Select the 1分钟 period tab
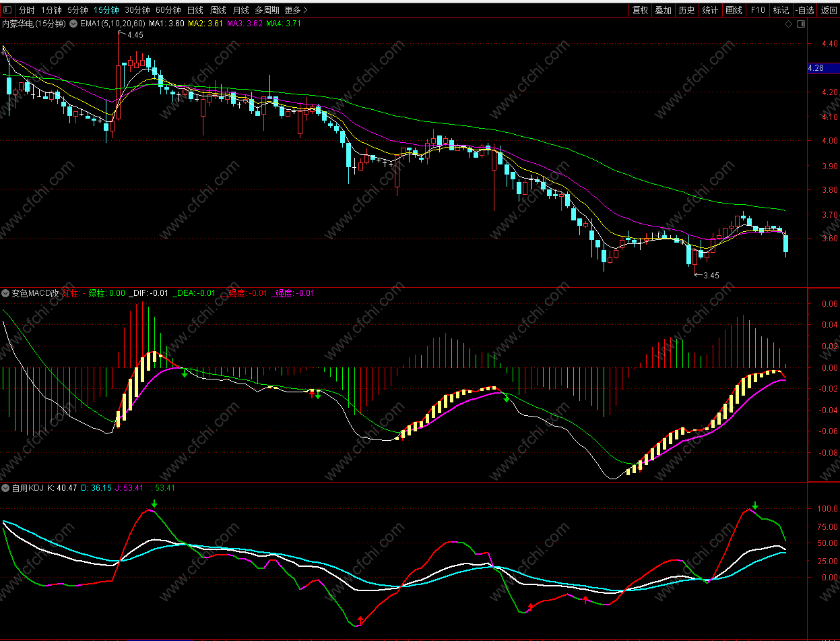 (x=51, y=10)
